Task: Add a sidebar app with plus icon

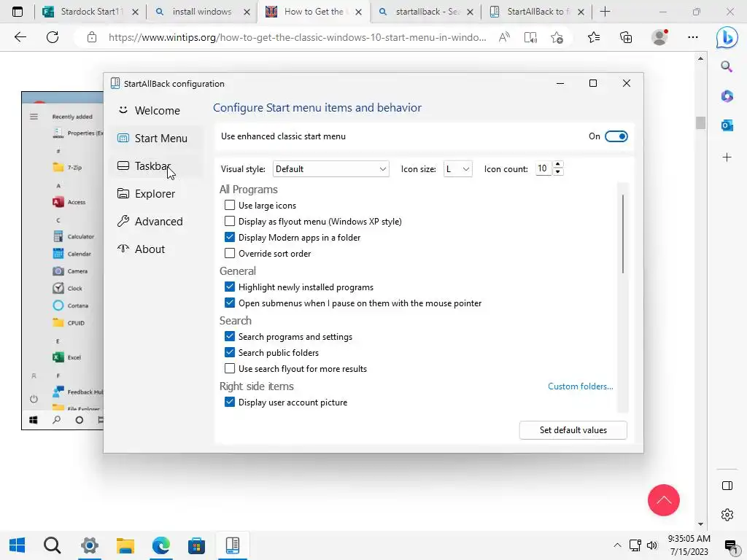Action: [727, 157]
